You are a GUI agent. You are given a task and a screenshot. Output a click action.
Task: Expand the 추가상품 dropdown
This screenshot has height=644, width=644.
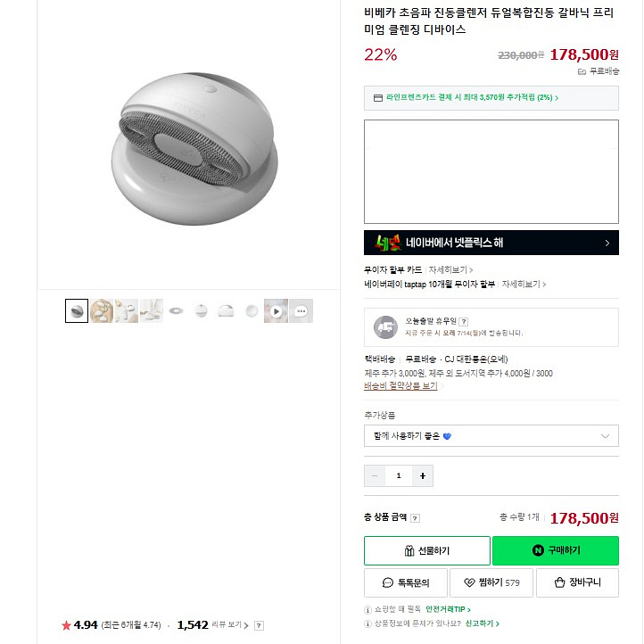(x=491, y=435)
